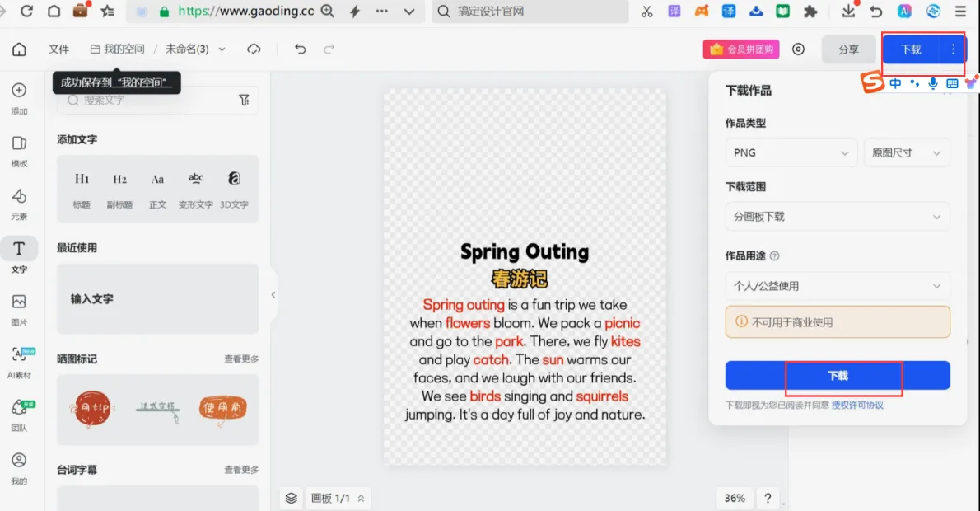Open the 图片 images panel

point(20,310)
